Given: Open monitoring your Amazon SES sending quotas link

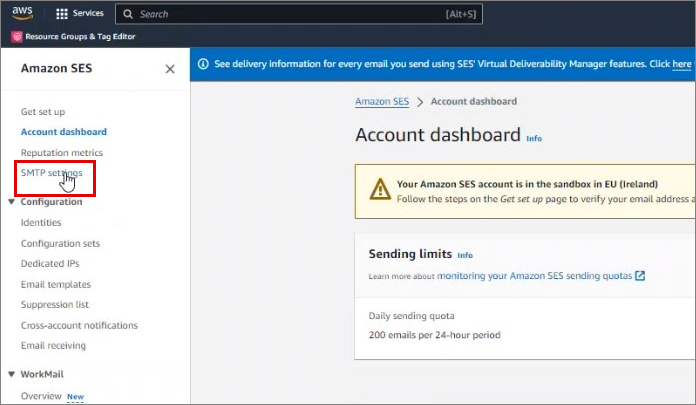Looking at the screenshot, I should click(534, 276).
